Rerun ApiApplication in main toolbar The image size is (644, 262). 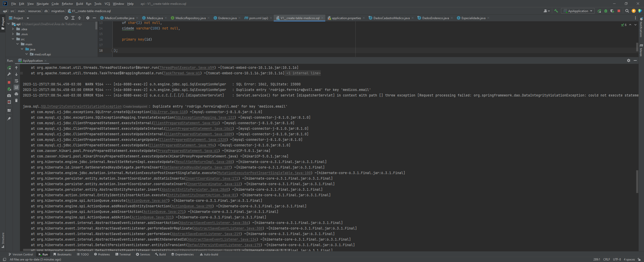coord(599,11)
